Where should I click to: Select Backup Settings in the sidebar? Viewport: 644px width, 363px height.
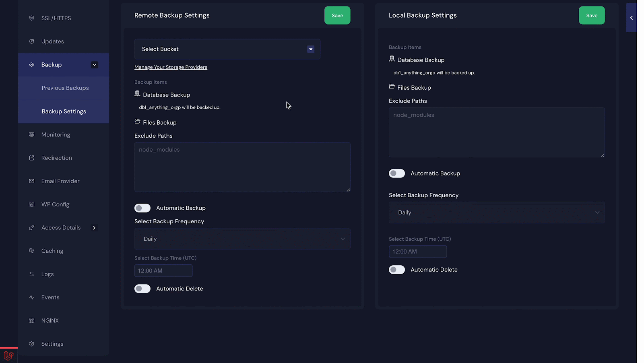coord(64,111)
